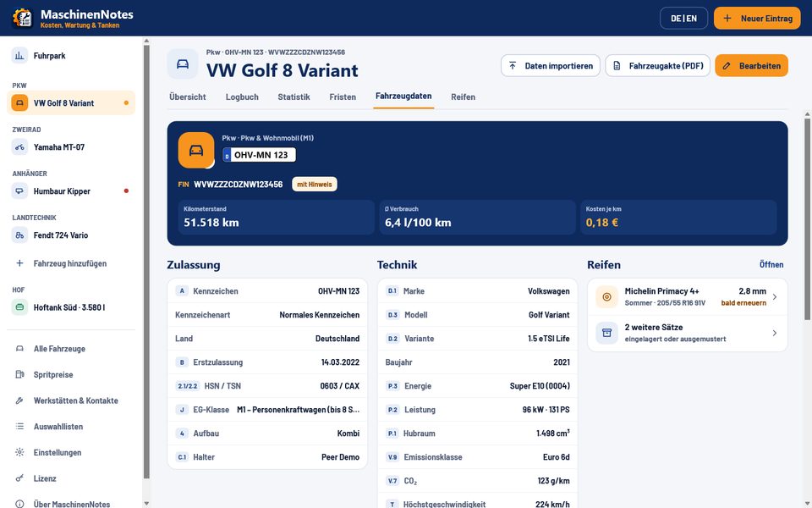Click the Öffnen link beside Reifen

point(771,264)
